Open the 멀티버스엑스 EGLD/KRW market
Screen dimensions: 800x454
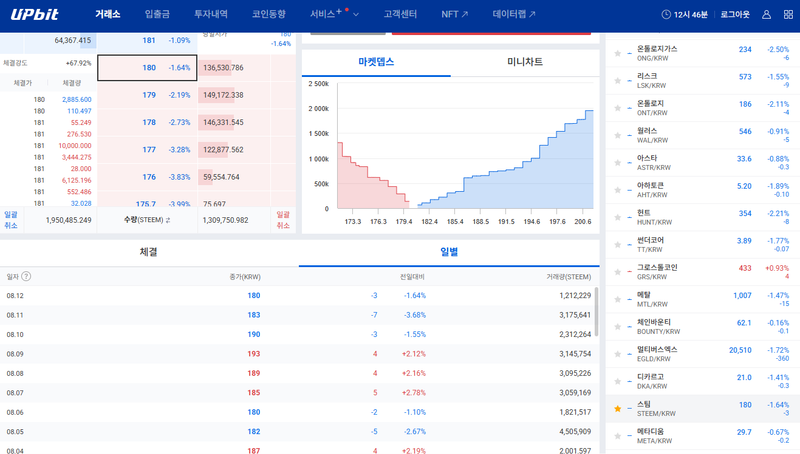[x=703, y=354]
